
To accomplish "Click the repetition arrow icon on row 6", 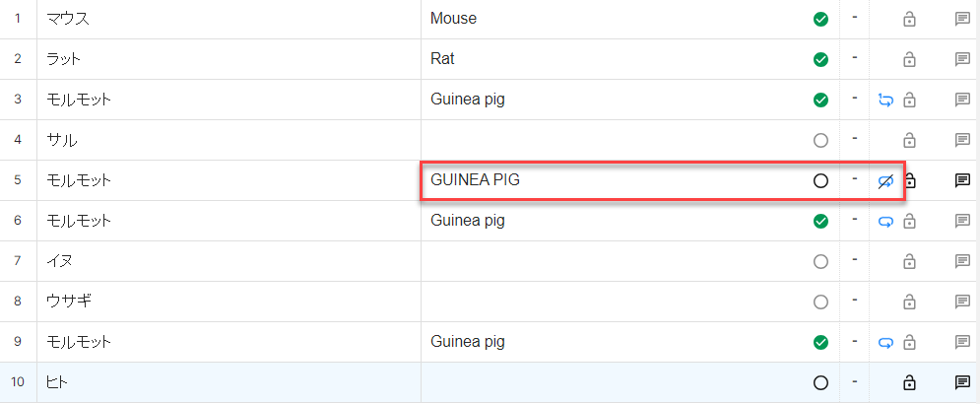I will tap(885, 222).
